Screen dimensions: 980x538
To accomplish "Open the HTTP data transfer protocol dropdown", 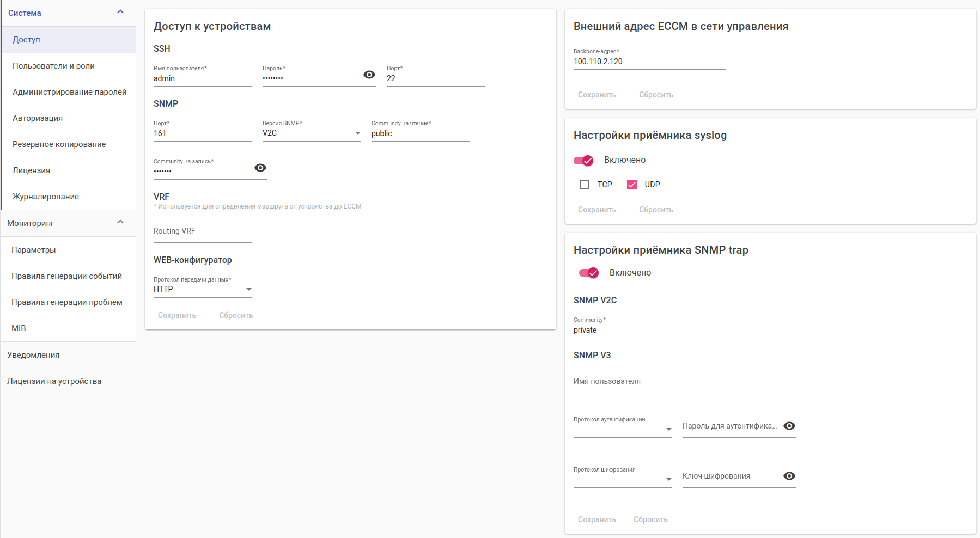I will [x=202, y=289].
